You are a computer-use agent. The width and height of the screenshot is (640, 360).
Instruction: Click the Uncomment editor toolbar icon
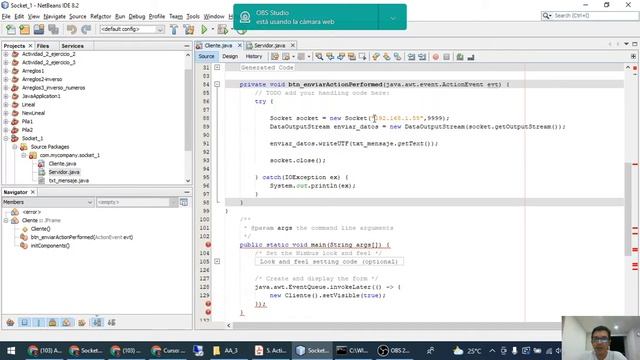471,57
